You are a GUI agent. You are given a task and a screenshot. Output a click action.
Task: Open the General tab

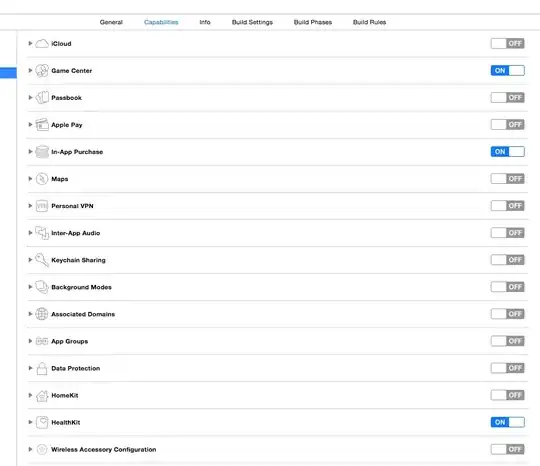[x=111, y=22]
